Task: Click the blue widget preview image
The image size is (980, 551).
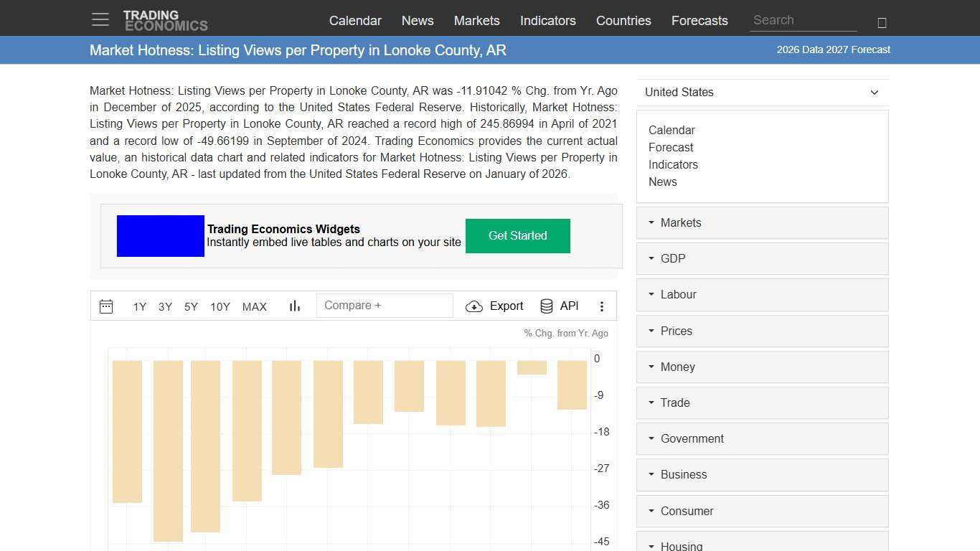Action: tap(160, 235)
